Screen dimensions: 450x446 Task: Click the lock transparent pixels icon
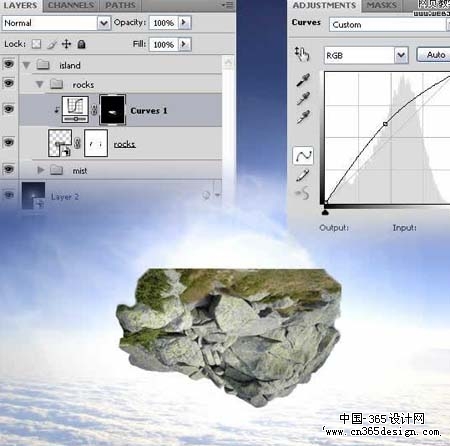click(36, 44)
